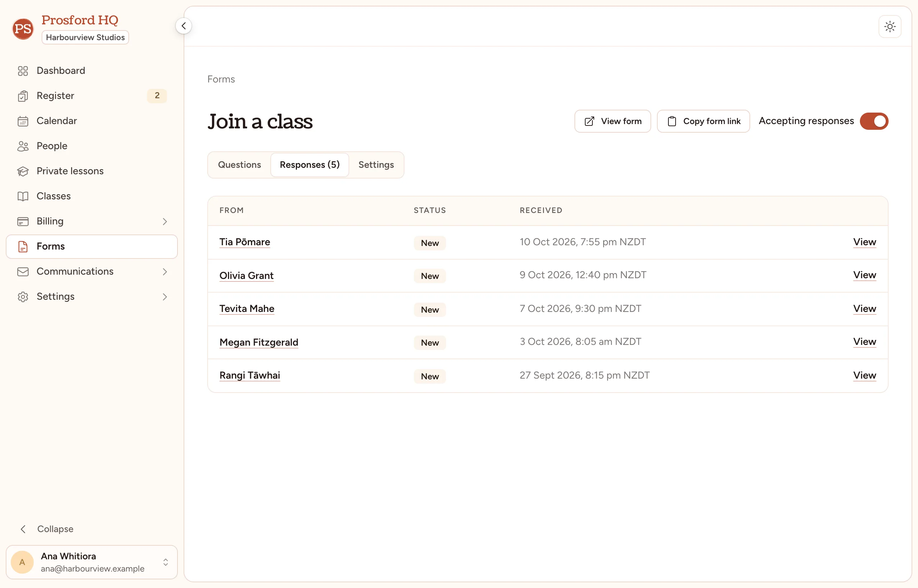Click the Billing card icon
The image size is (918, 588).
tap(23, 222)
